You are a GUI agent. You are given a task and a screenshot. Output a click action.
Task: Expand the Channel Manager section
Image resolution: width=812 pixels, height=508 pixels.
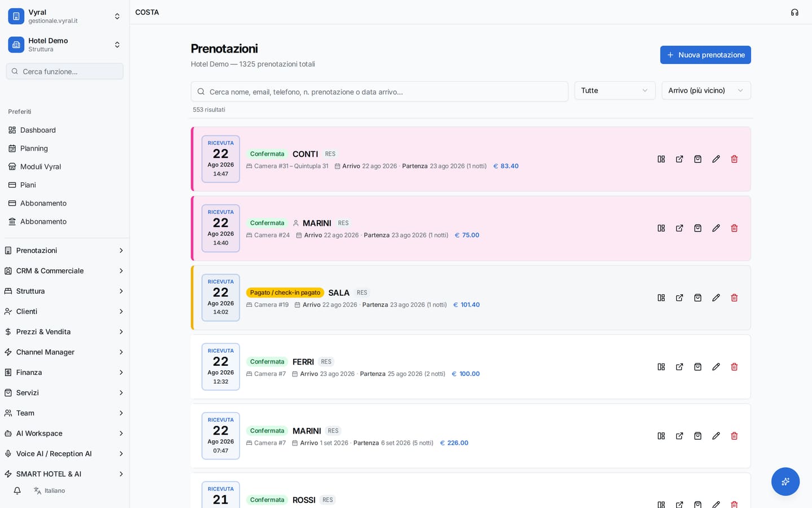(x=65, y=352)
